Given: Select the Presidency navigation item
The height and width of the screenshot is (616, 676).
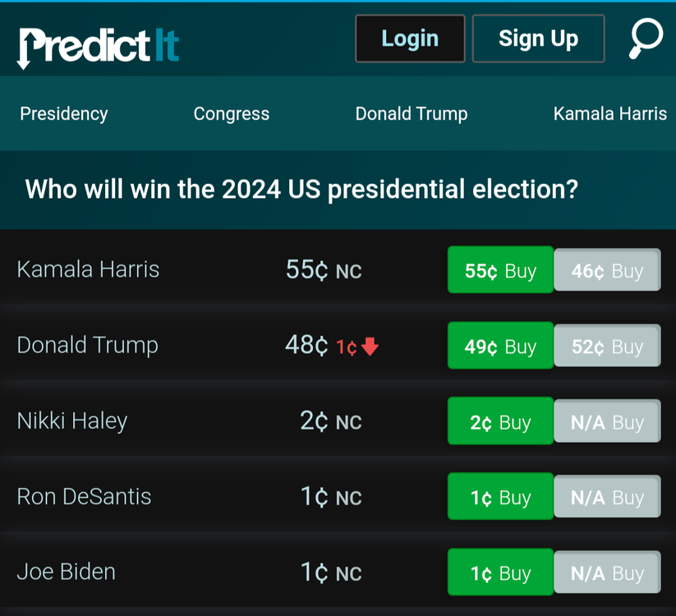Looking at the screenshot, I should [x=63, y=113].
